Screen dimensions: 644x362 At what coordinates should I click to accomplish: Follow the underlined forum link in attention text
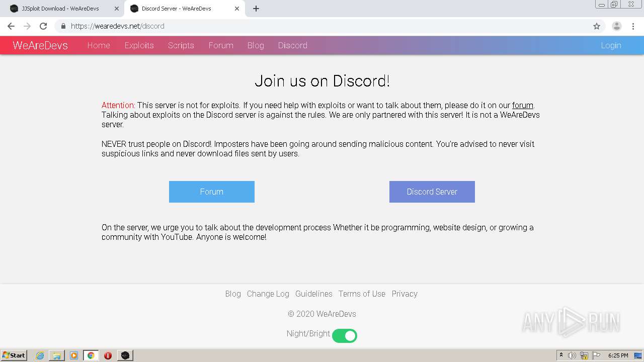522,106
